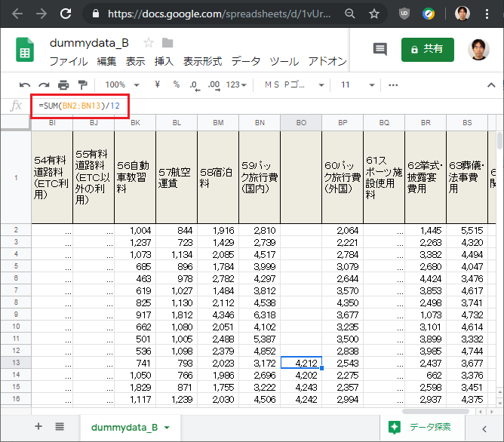Image resolution: width=504 pixels, height=442 pixels.
Task: Add a new sheet with the plus icon
Action: 38,426
